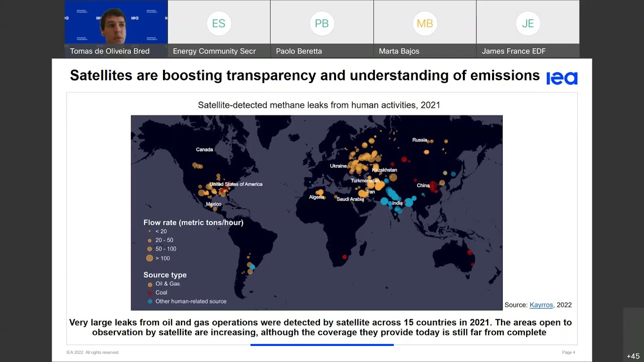Click the 'IEA 2022. All rights reserved' footer

[x=93, y=352]
